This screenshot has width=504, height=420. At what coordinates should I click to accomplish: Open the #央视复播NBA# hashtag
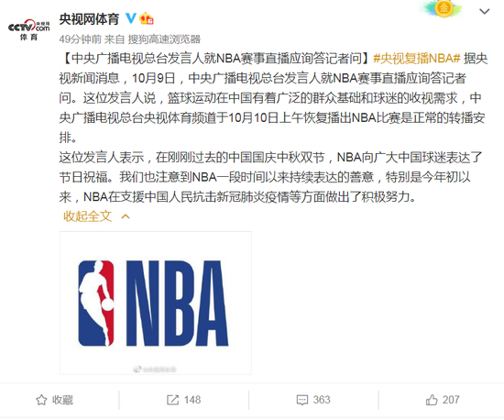(x=417, y=59)
